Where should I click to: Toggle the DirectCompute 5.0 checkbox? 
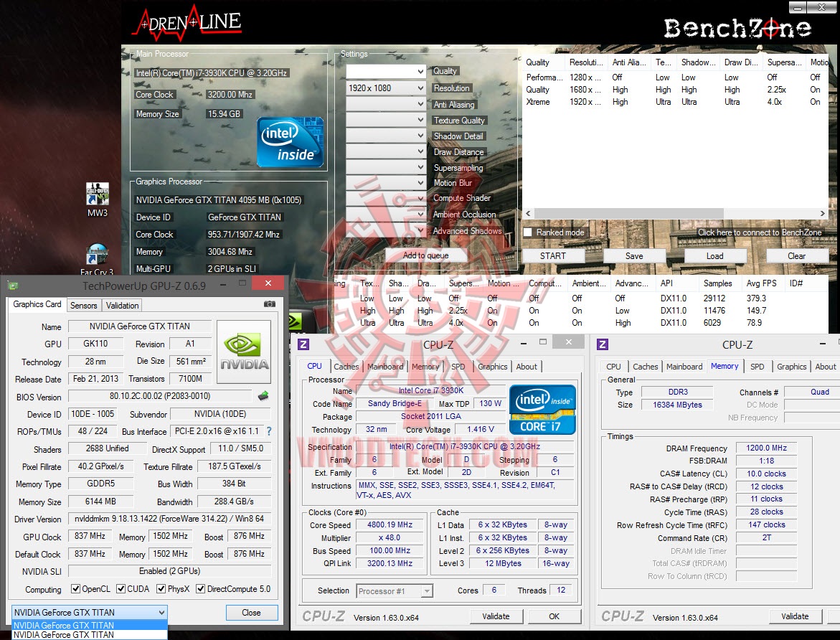tap(200, 588)
